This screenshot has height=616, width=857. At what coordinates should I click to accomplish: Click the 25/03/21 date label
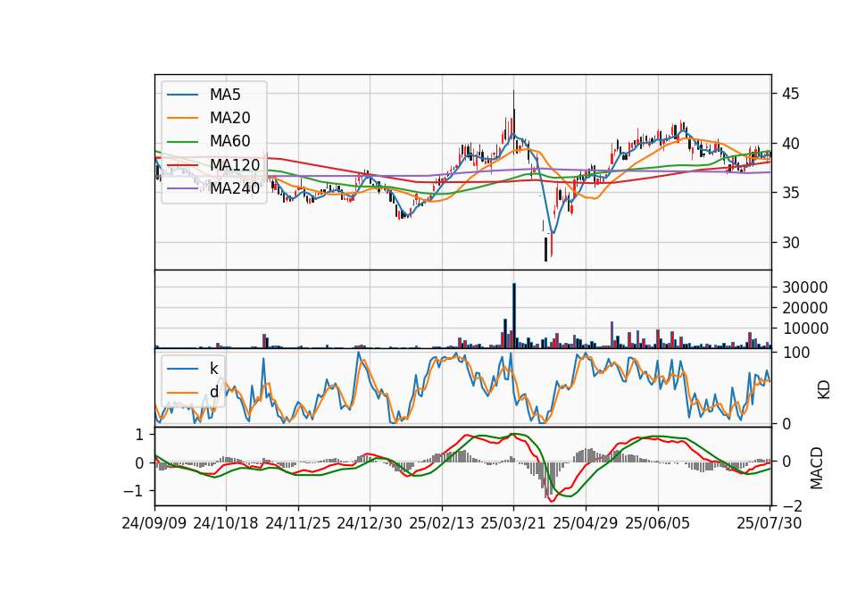click(513, 523)
